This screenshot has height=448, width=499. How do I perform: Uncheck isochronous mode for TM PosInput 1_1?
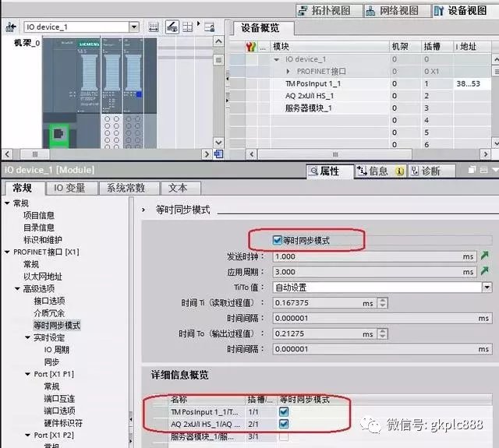coord(284,411)
